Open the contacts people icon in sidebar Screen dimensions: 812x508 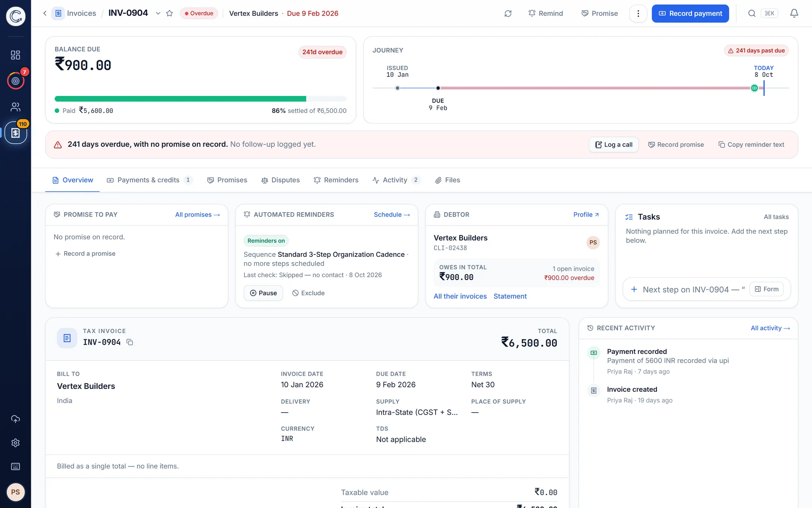(x=15, y=107)
